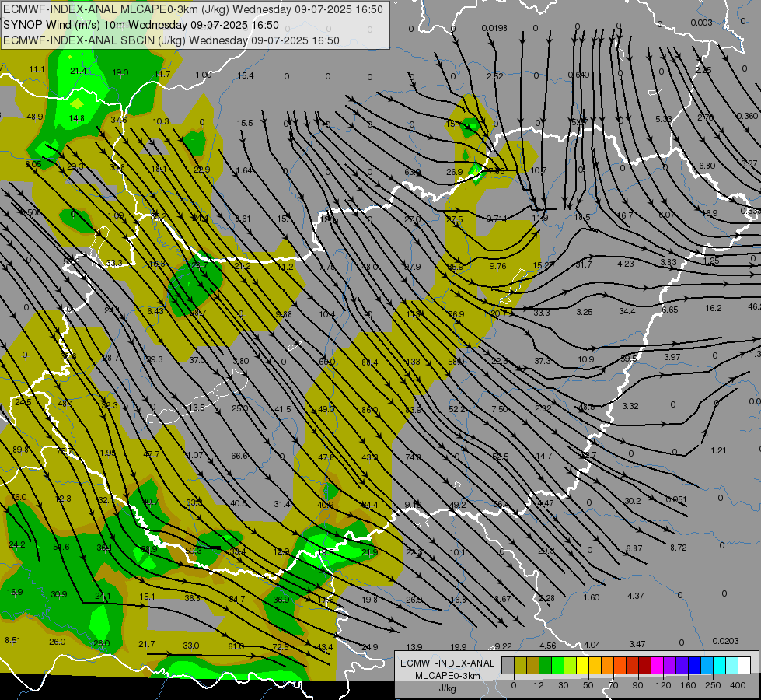Select the white legend swatch at scale end
The image size is (761, 700).
coord(744,666)
